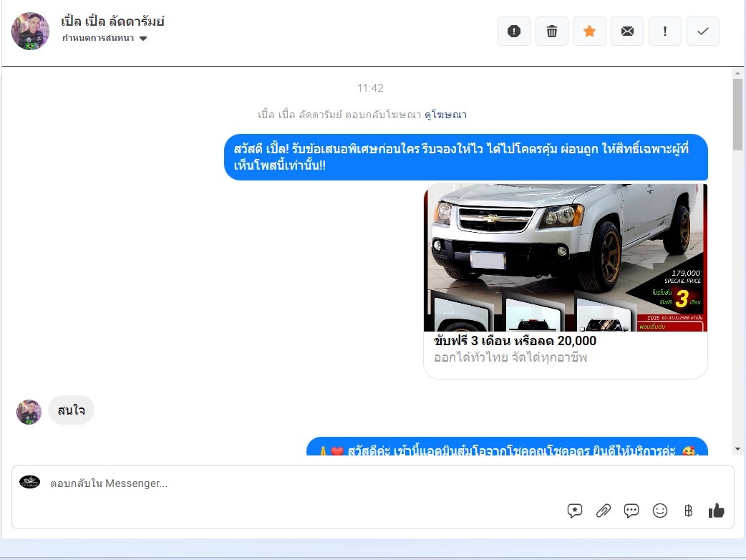Click avatar beside สนใจ message
Screen dimensions: 746x560
(x=29, y=412)
